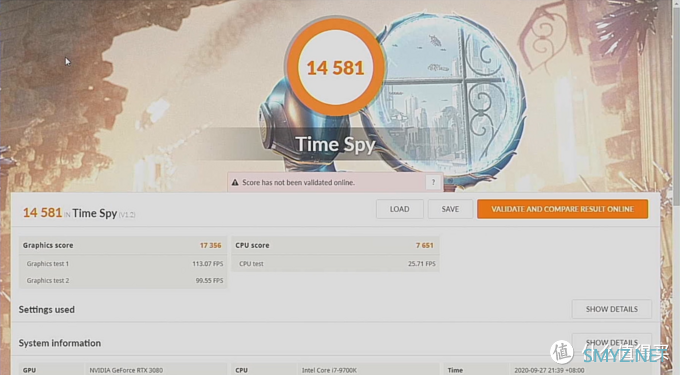Validate and compare result online
Screen dimensions: 680x375
[x=562, y=209]
